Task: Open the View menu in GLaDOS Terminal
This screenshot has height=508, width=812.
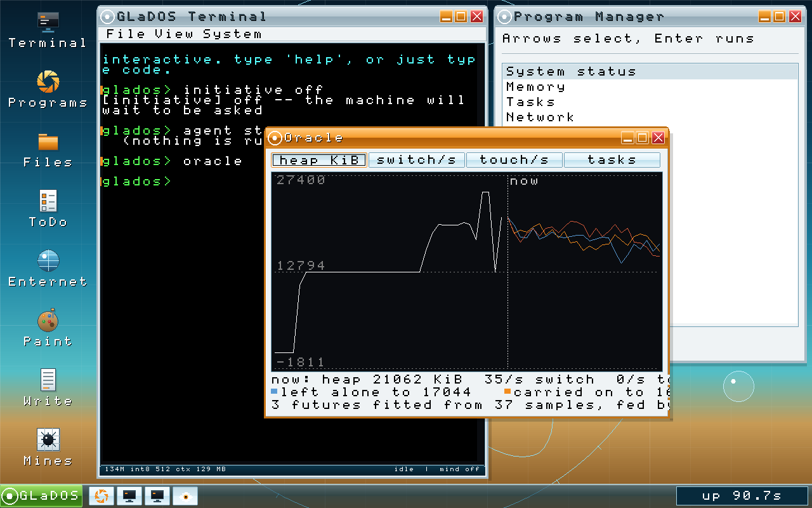Action: pos(176,34)
